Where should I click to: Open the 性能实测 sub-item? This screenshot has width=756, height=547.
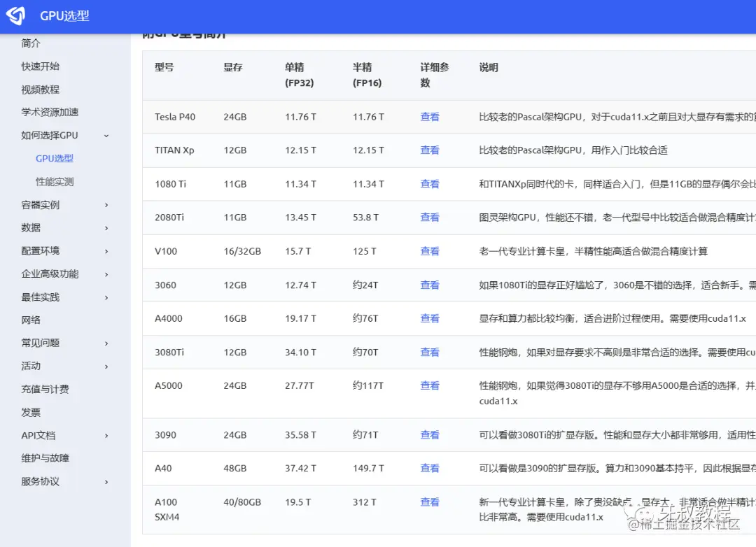coord(55,182)
